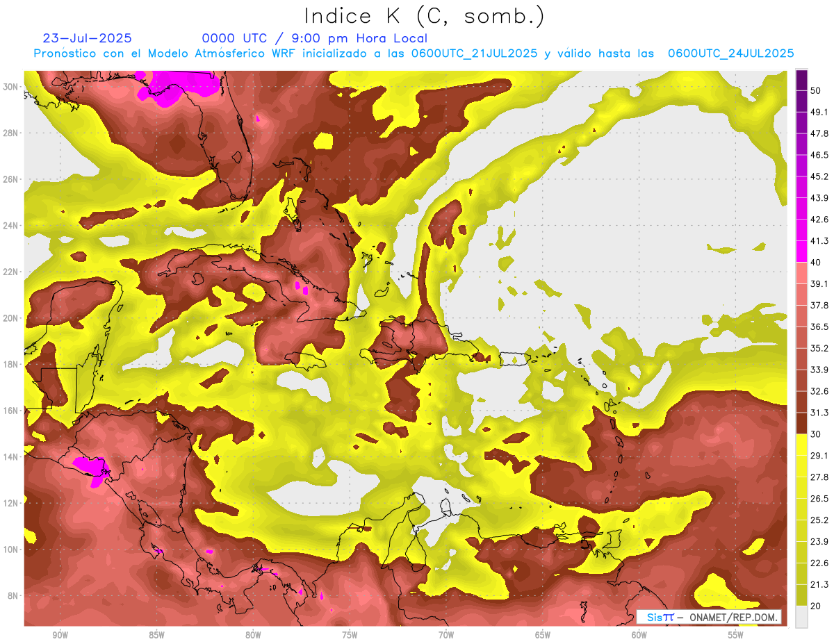Image resolution: width=834 pixels, height=644 pixels.
Task: Click the colorbar value 36.5
Action: pyautogui.click(x=819, y=327)
